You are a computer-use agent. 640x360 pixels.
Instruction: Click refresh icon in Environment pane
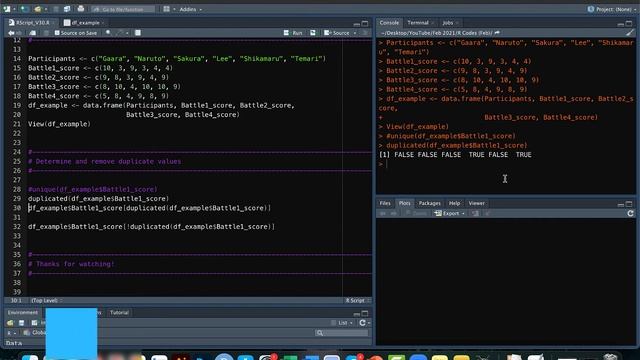click(362, 323)
